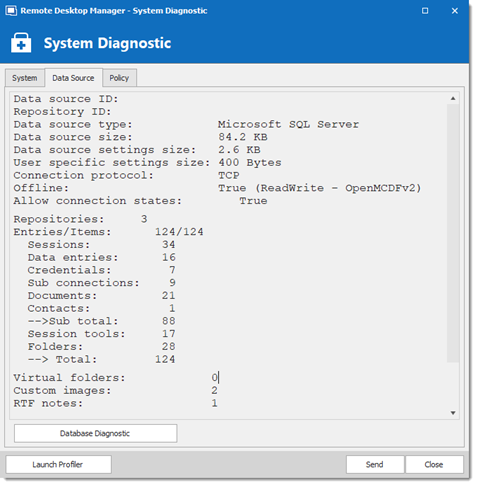Click the scroll down arrow
Image resolution: width=477 pixels, height=485 pixels.
click(453, 413)
